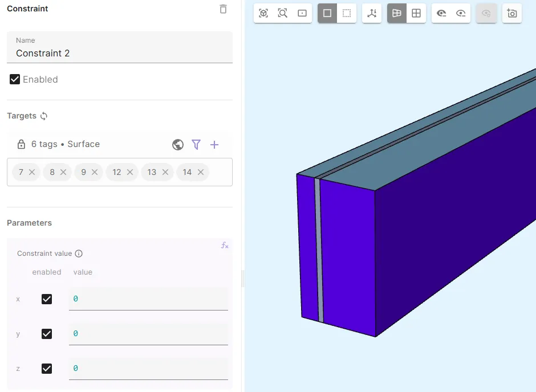Click the Constraint 2 name field

pos(120,53)
